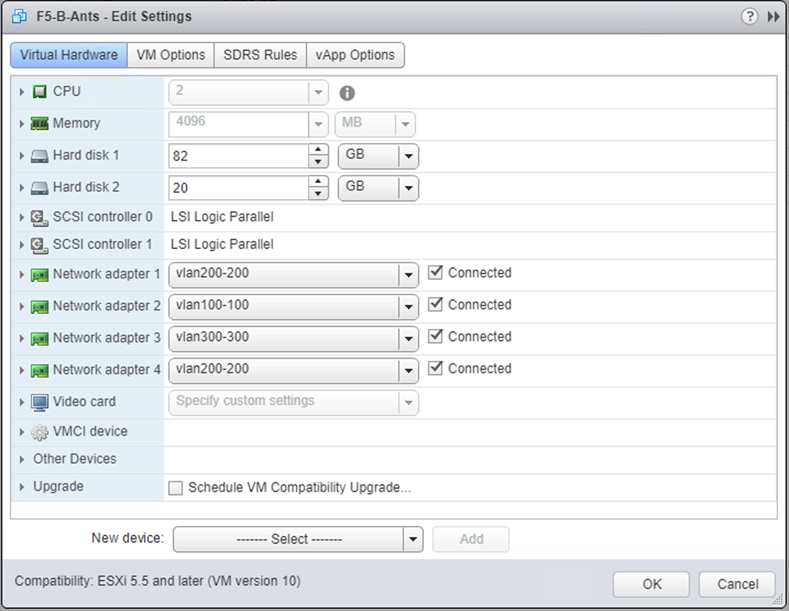Screen dimensions: 789x611
Task: Expand the VMCI device row
Action: [22, 432]
